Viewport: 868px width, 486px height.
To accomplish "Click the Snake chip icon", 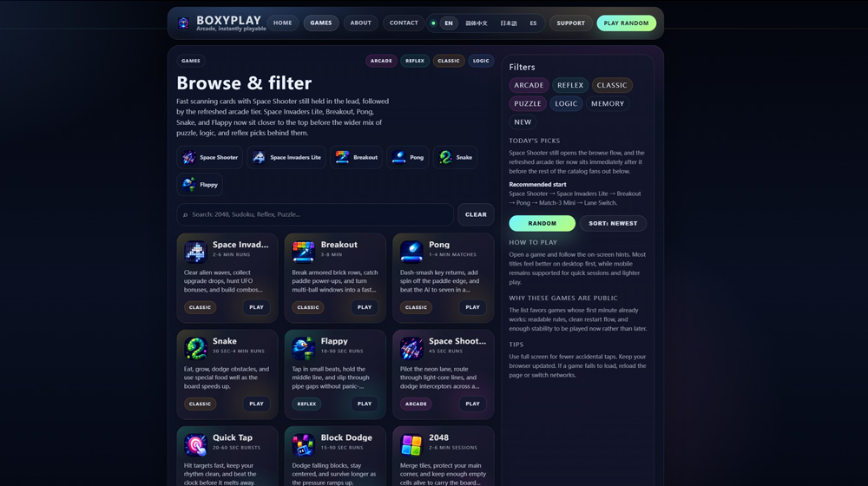I will click(x=445, y=157).
